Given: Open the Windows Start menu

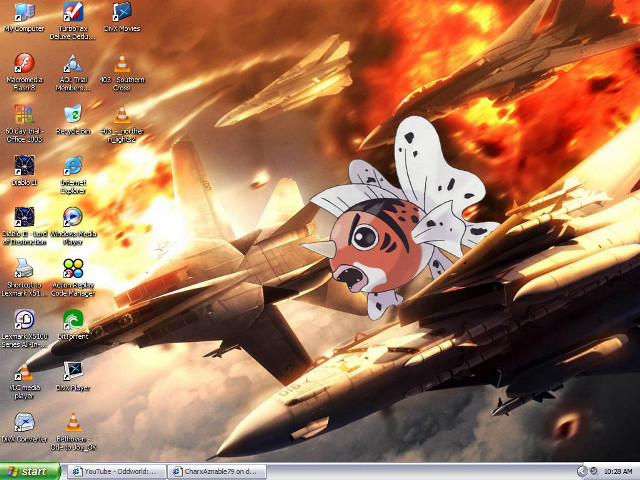Looking at the screenshot, I should 30,471.
